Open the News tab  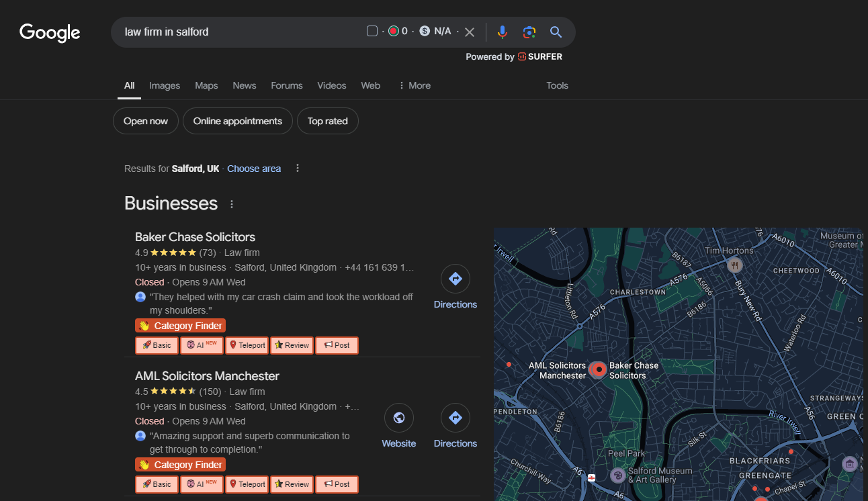[245, 85]
